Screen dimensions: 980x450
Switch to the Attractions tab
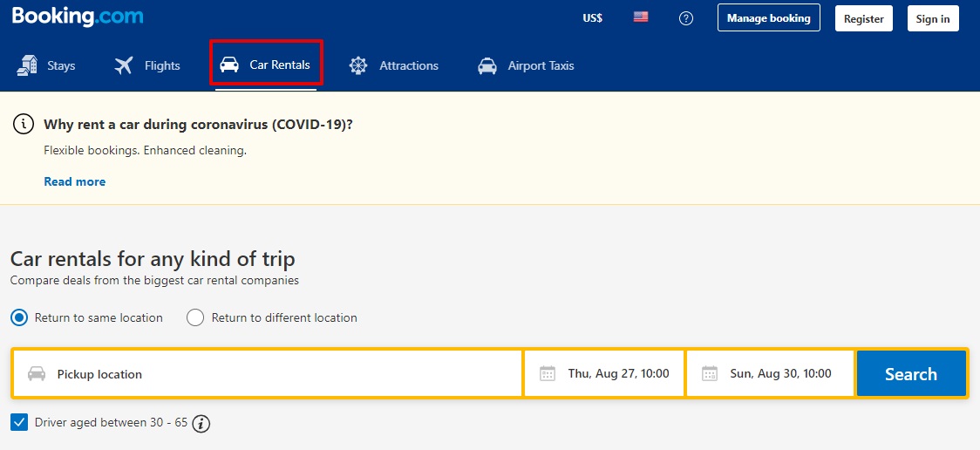click(x=394, y=65)
